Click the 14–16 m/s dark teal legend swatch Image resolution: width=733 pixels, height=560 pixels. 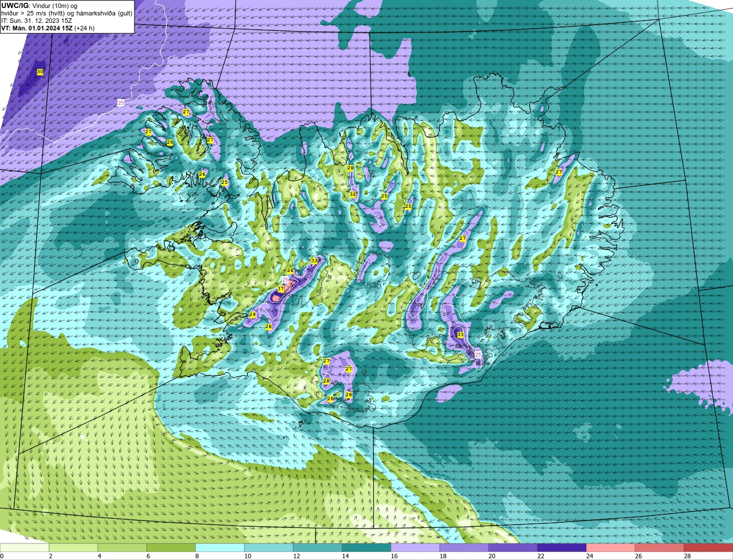[367, 547]
